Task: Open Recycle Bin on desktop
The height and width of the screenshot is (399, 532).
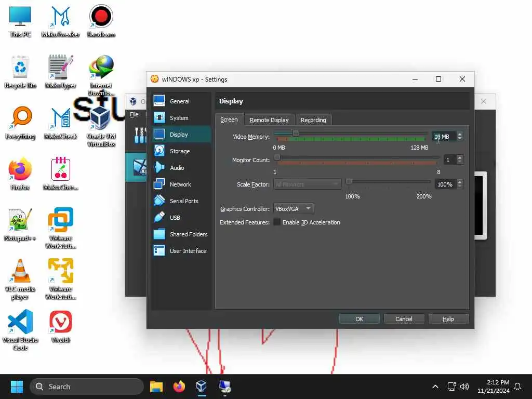Action: [x=20, y=72]
